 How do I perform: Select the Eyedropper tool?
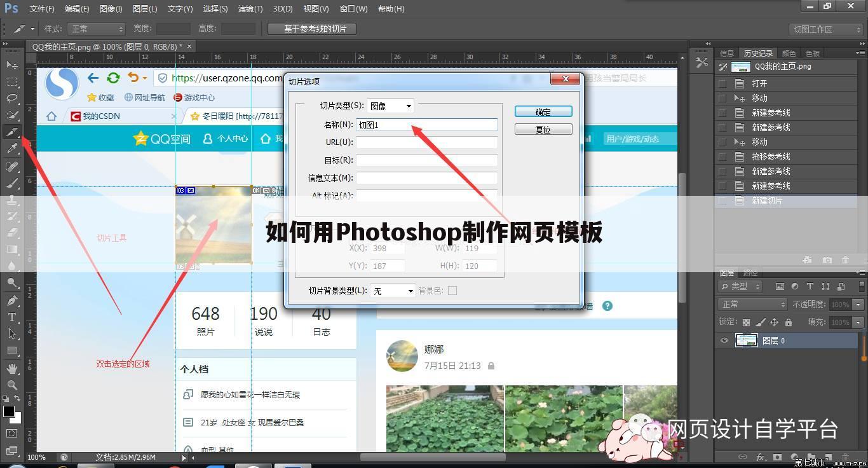click(x=12, y=149)
